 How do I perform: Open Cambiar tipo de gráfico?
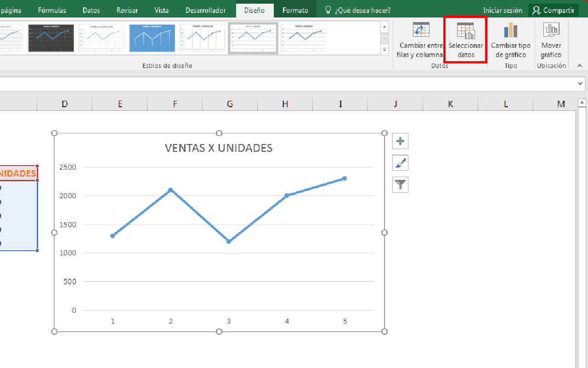pos(510,40)
